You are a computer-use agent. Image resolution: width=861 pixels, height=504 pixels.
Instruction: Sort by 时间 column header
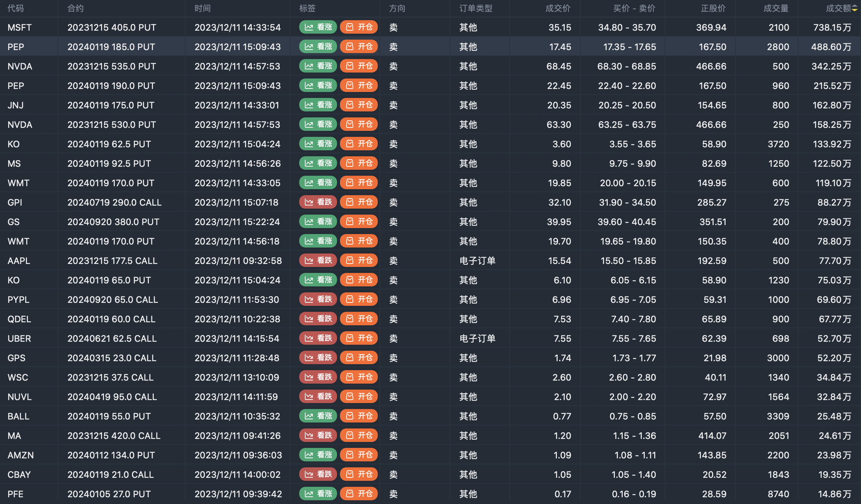point(203,9)
